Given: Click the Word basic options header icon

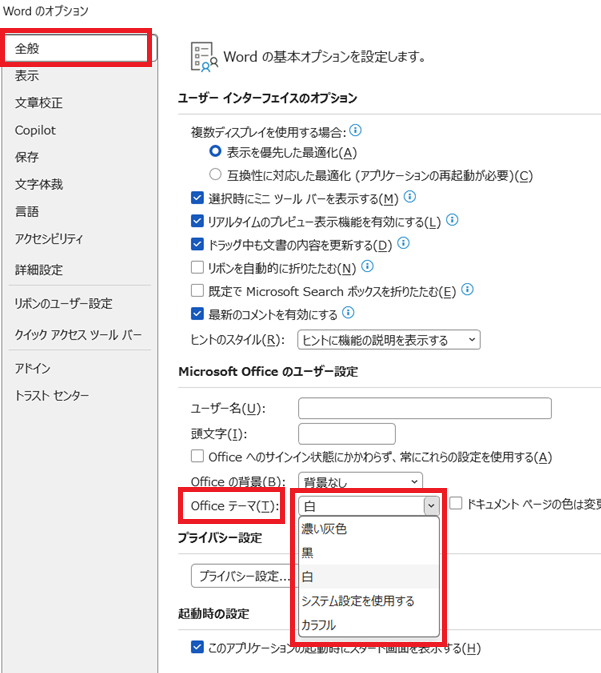Looking at the screenshot, I should pyautogui.click(x=204, y=57).
